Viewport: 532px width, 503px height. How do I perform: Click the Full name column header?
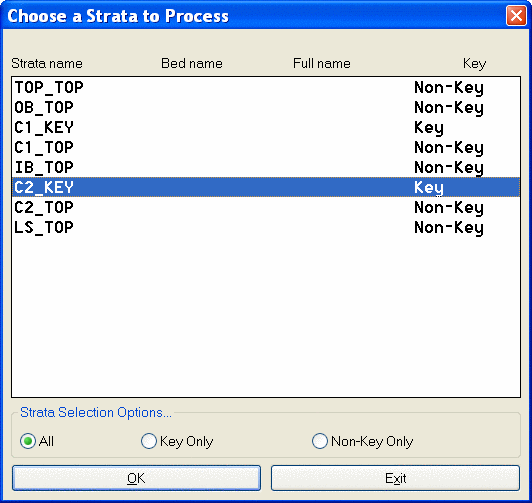(x=322, y=63)
